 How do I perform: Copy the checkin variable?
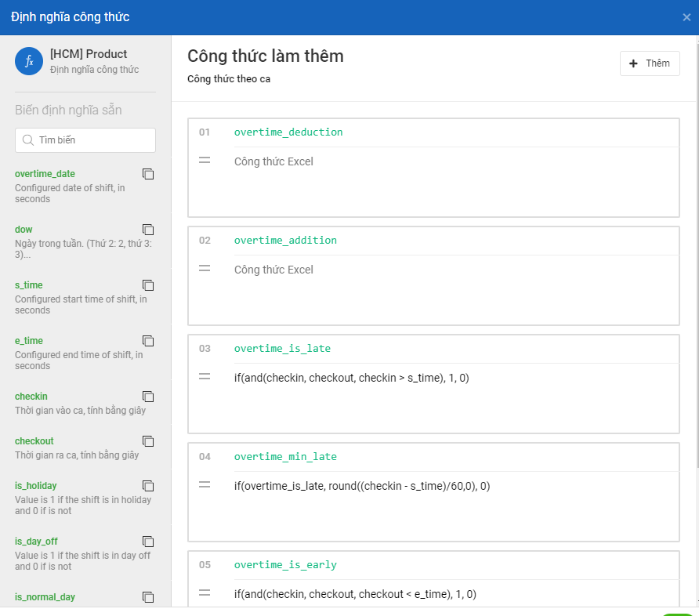[x=148, y=397]
